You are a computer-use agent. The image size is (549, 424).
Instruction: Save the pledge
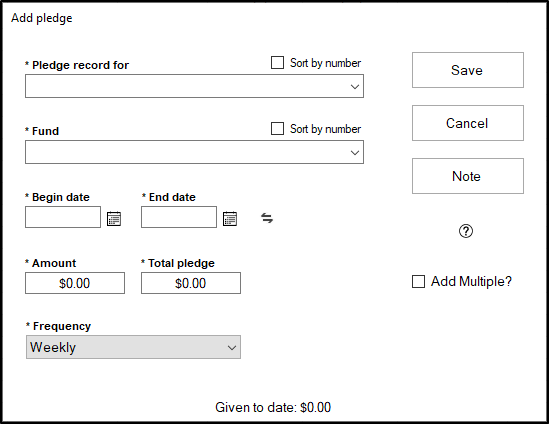click(x=468, y=70)
